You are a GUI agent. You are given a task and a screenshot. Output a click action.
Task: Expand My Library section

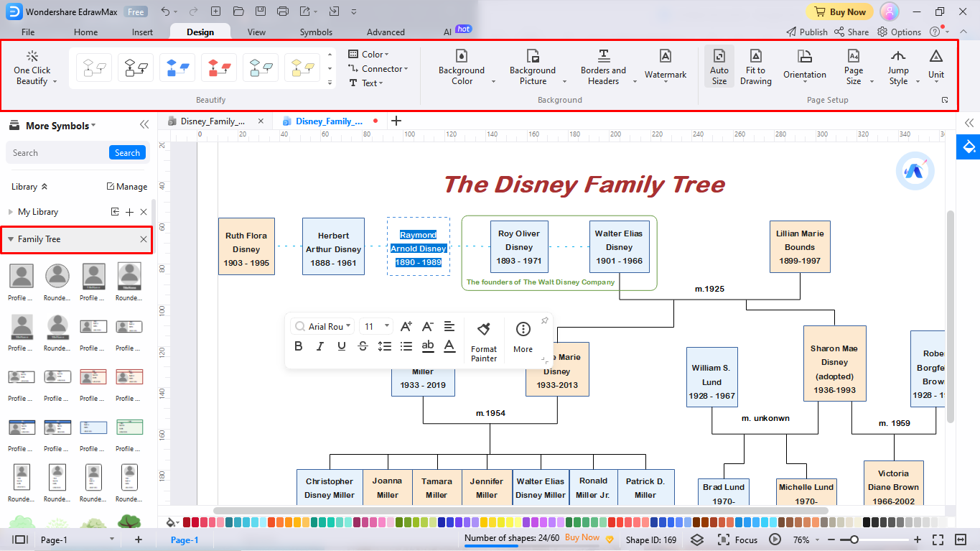point(11,212)
